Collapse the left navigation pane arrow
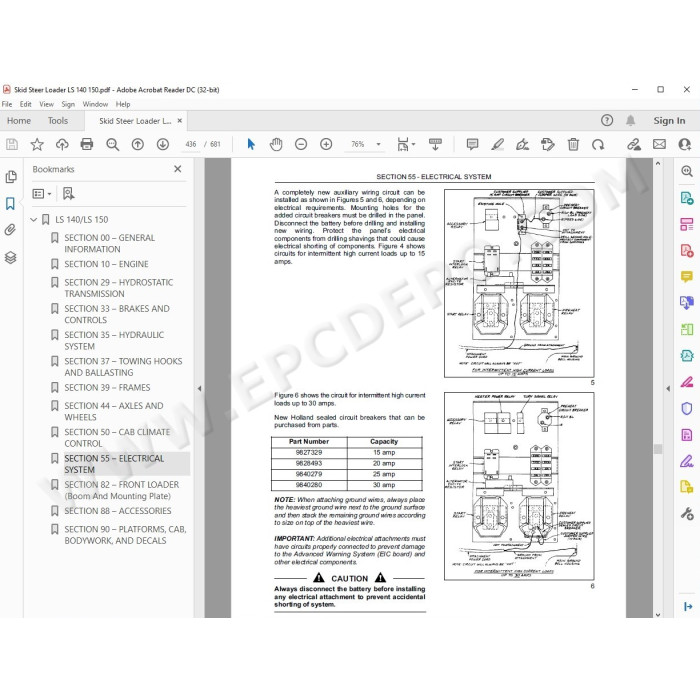Viewport: 700px width, 700px height. click(x=200, y=388)
